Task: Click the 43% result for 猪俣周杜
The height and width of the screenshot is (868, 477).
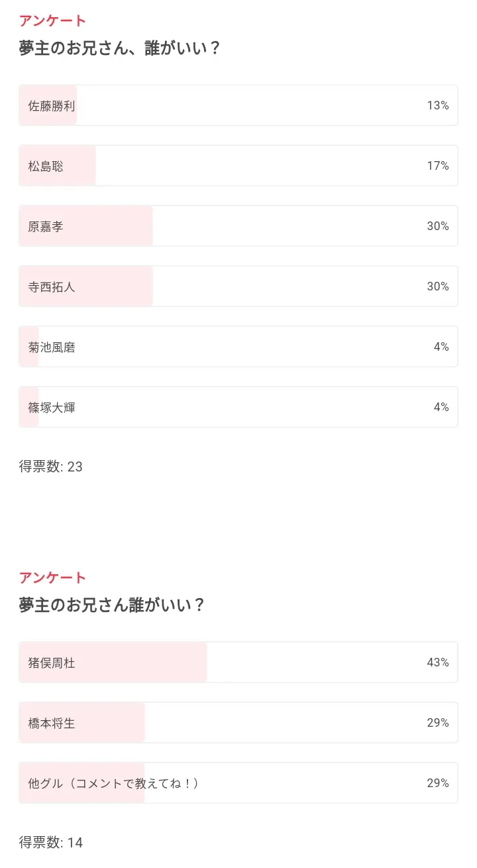Action: pos(438,662)
